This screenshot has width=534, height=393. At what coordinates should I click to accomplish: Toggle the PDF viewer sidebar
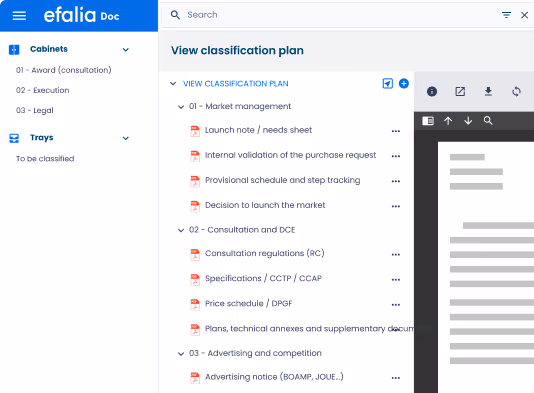pos(428,121)
